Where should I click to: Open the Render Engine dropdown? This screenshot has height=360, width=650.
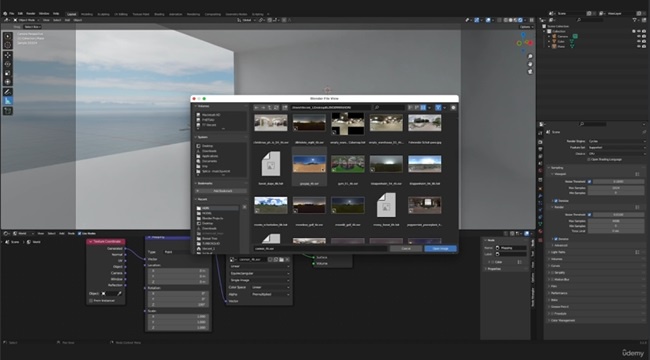616,141
